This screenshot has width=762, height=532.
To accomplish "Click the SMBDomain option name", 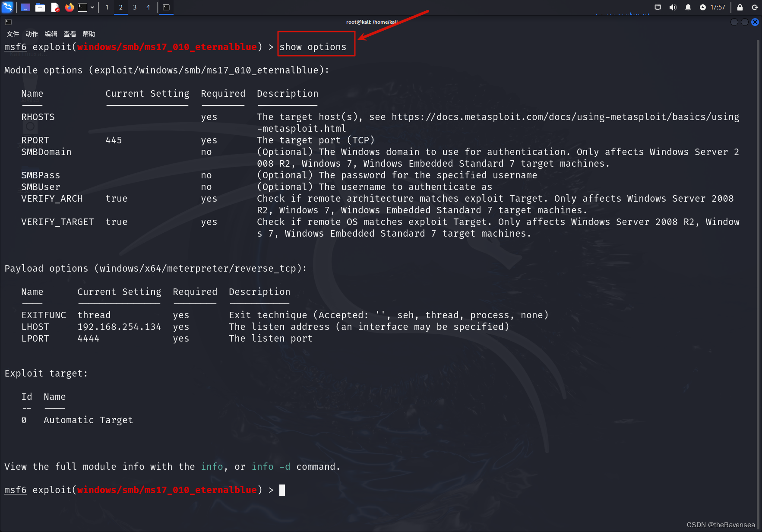I will [46, 152].
